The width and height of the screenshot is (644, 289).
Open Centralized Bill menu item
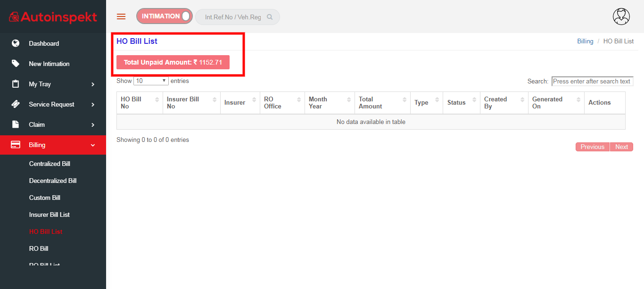pos(50,164)
